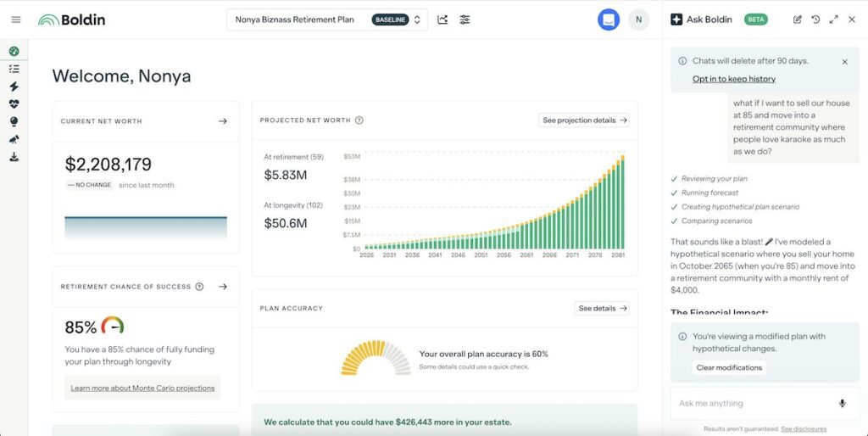Click Opt in to keep history link
The image size is (868, 436).
pyautogui.click(x=733, y=79)
